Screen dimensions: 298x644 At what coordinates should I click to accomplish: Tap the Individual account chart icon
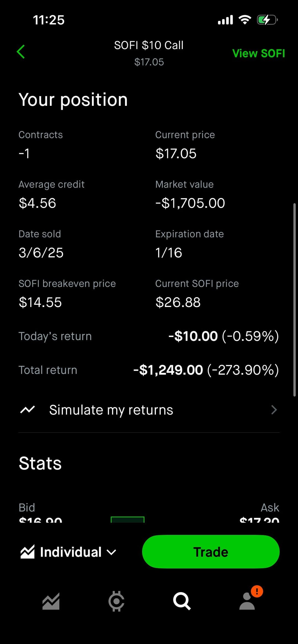(28, 552)
